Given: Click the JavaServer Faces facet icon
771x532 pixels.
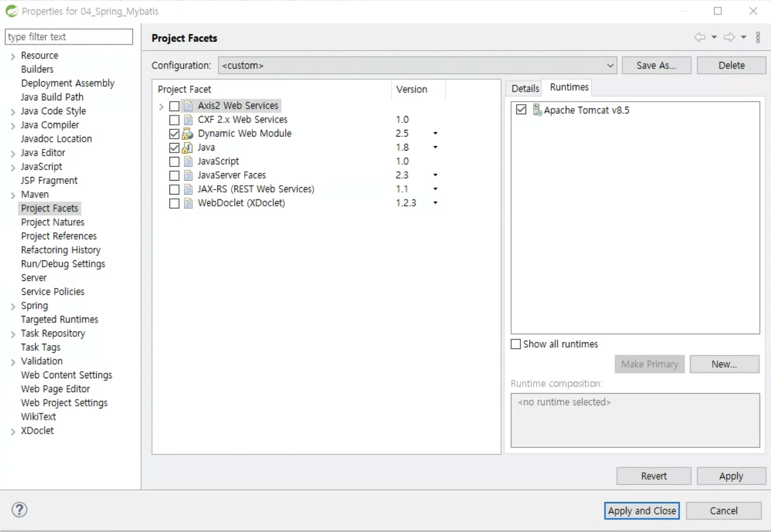Looking at the screenshot, I should tap(188, 175).
